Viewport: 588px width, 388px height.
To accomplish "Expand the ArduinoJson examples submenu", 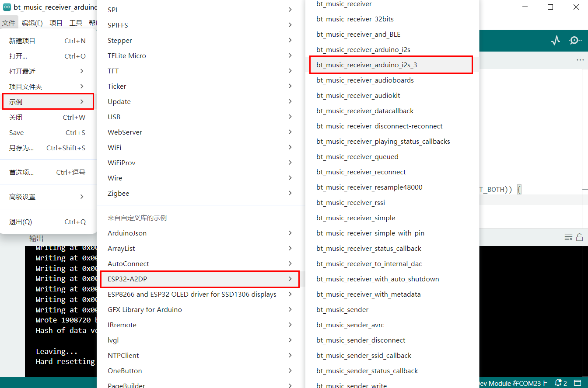I will pos(200,233).
